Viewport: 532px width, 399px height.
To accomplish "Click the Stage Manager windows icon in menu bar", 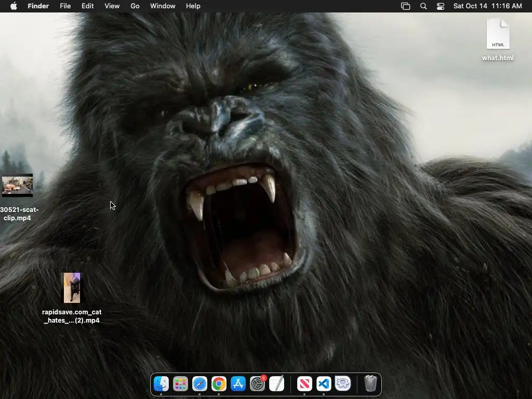I will [405, 6].
